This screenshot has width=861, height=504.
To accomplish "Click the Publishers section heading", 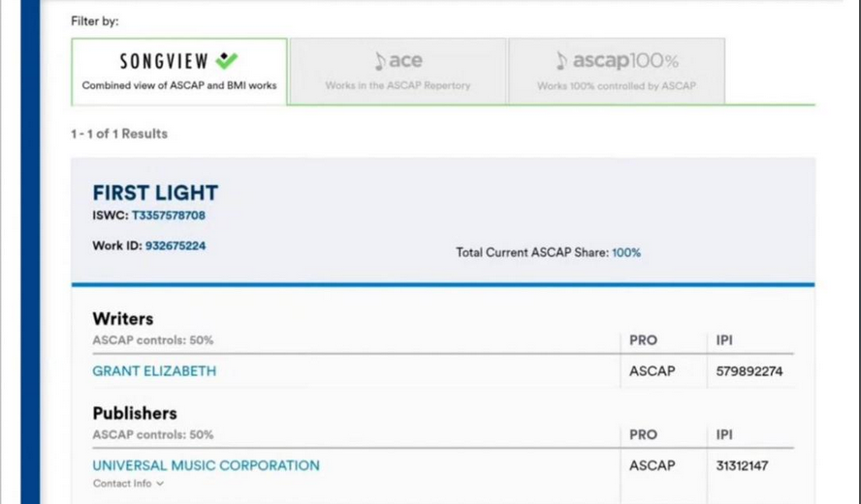I will 135,413.
